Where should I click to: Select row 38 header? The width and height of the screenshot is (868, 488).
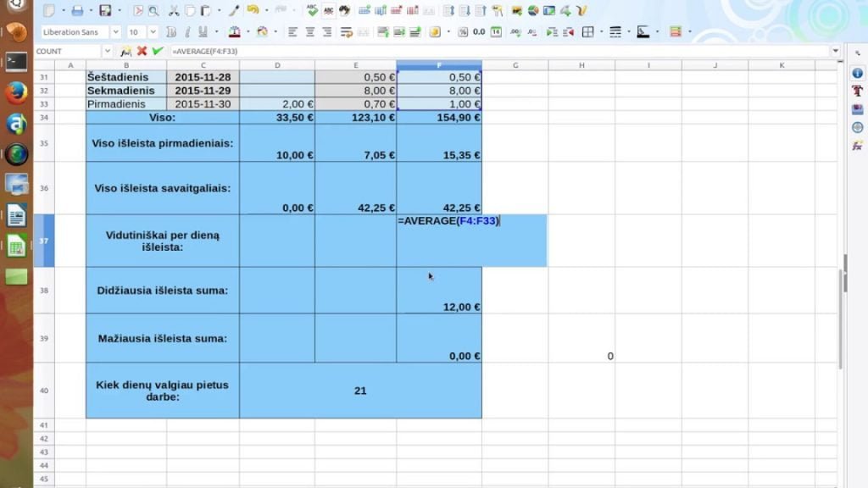point(44,291)
